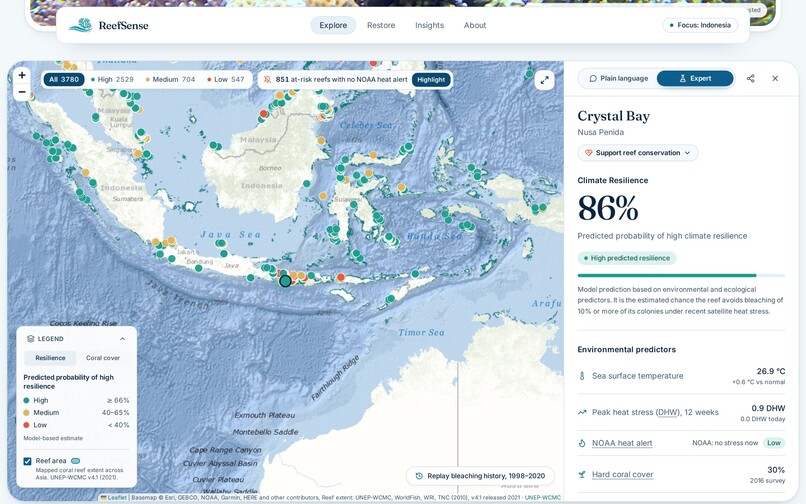
Task: Click the coral icon by Hard coral cover
Action: (x=582, y=474)
